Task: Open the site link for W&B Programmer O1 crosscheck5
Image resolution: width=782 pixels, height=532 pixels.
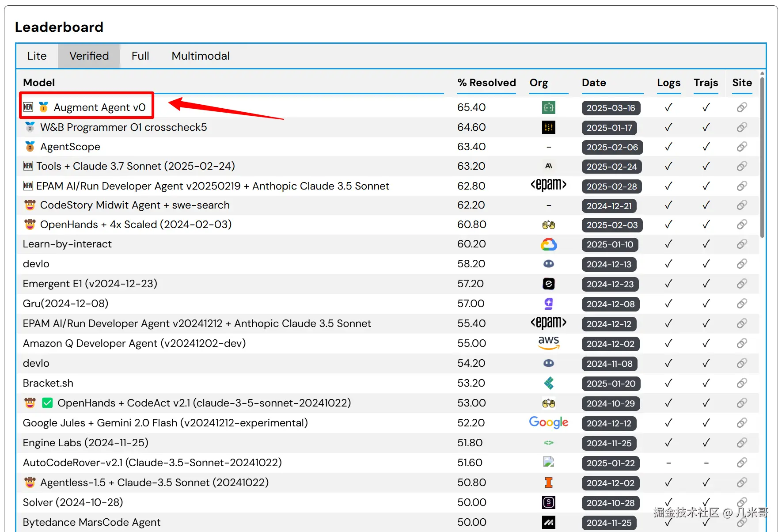Action: [742, 127]
